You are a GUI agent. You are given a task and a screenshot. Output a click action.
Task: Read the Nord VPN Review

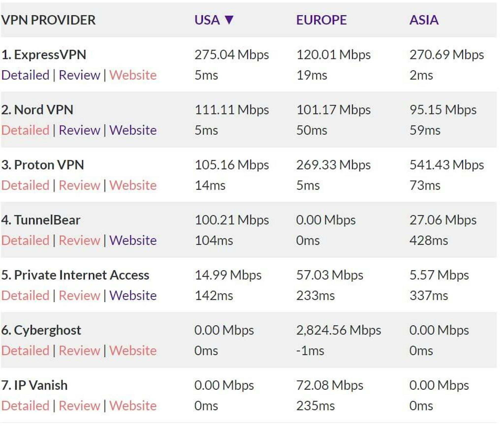(79, 130)
